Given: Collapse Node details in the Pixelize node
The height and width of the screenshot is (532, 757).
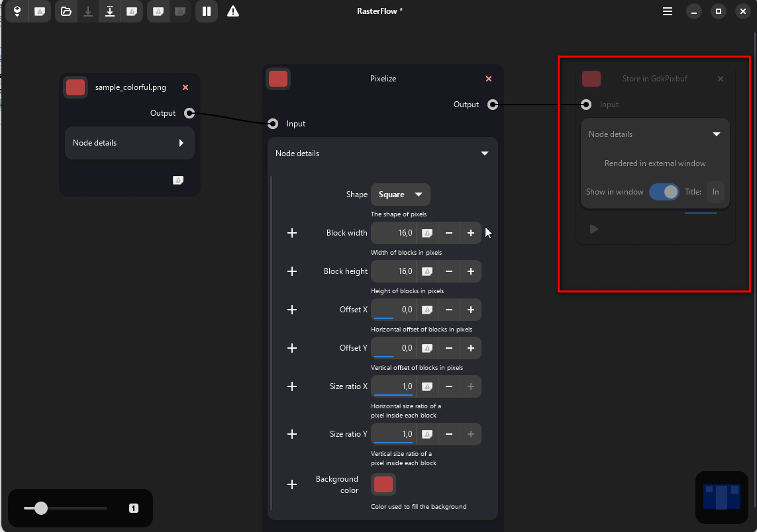Looking at the screenshot, I should point(484,154).
